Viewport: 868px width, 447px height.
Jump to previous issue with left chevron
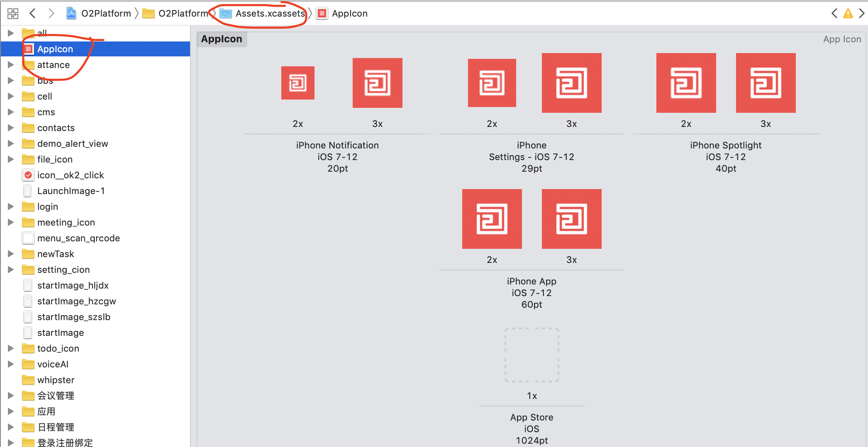[x=834, y=14]
